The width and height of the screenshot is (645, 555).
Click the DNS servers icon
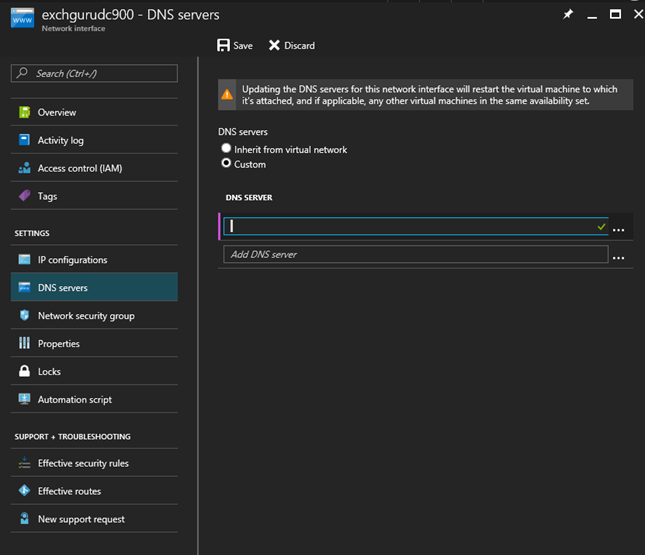24,287
